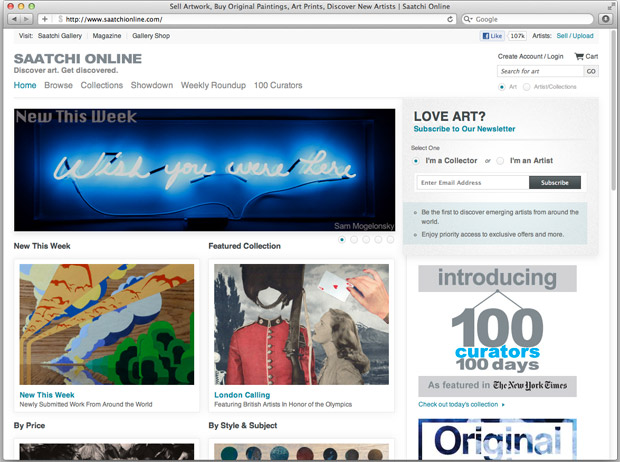Open the Gallery Shop link

click(151, 36)
